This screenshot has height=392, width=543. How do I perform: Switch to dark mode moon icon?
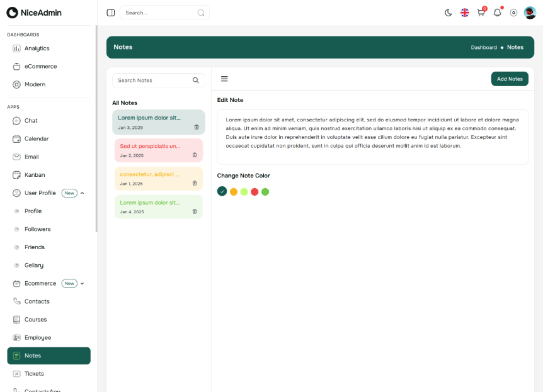click(x=448, y=13)
